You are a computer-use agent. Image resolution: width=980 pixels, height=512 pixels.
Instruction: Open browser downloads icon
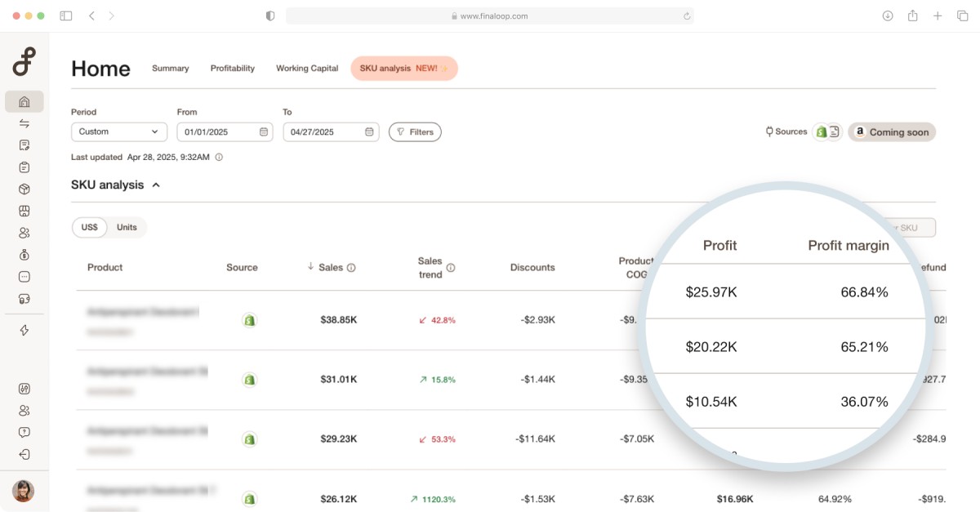pos(888,16)
